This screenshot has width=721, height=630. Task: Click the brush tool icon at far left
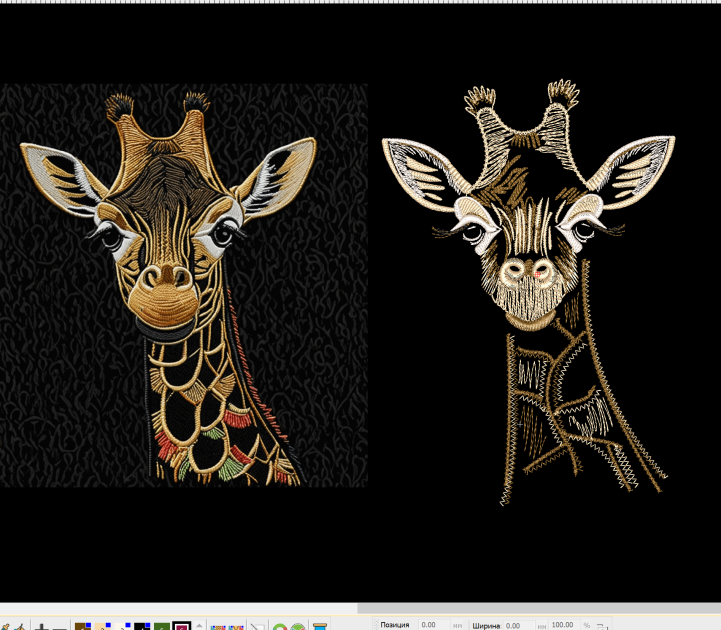(6, 627)
